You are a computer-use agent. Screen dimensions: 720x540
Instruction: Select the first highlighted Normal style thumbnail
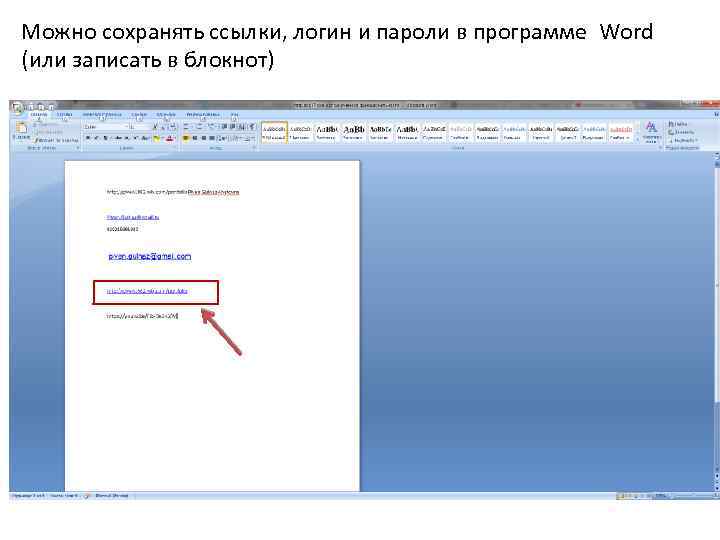pos(274,133)
